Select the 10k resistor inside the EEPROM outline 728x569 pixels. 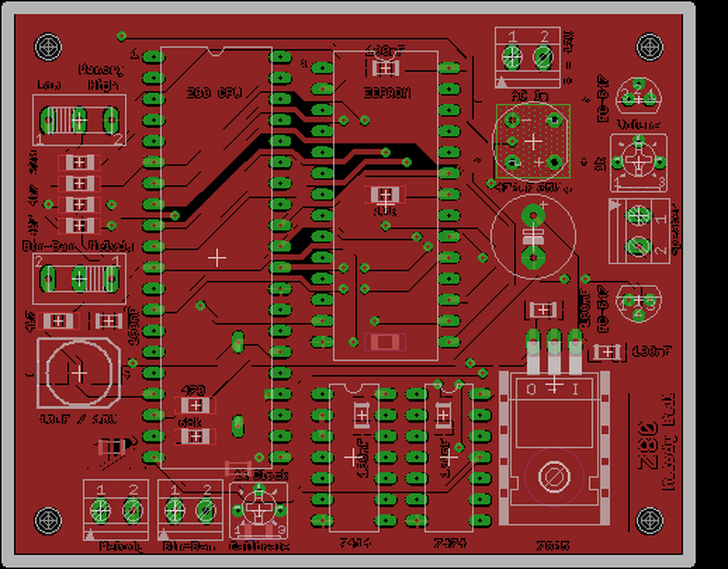[x=385, y=195]
